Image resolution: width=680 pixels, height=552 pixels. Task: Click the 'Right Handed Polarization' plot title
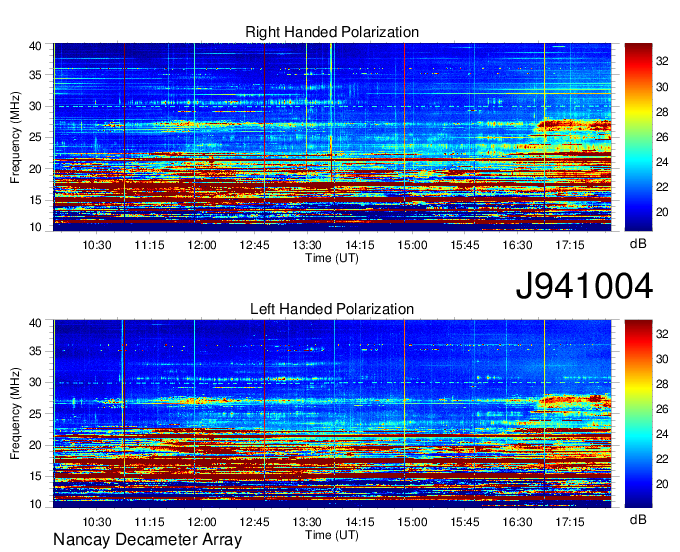[x=332, y=32]
